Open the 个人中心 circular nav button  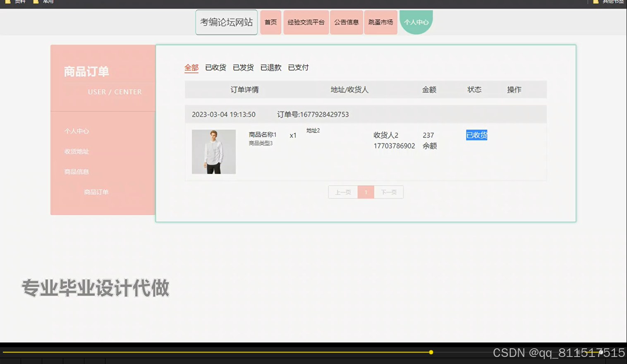pyautogui.click(x=416, y=22)
